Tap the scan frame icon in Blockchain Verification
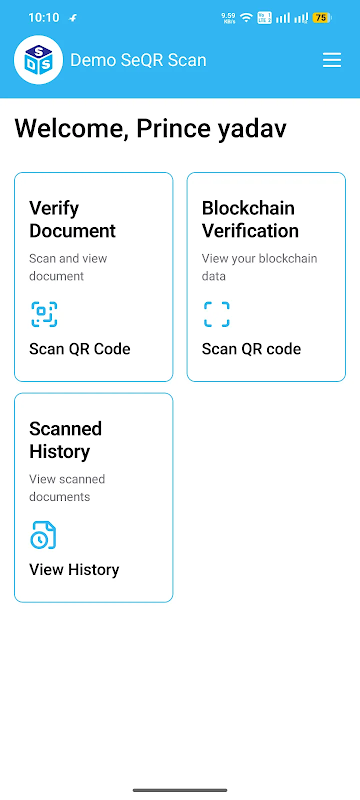 [x=217, y=314]
